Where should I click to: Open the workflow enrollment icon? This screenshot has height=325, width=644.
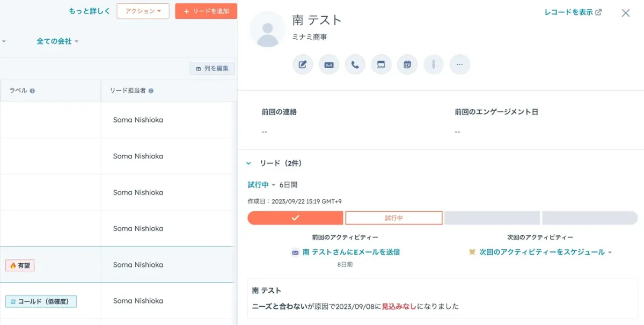[x=434, y=64]
